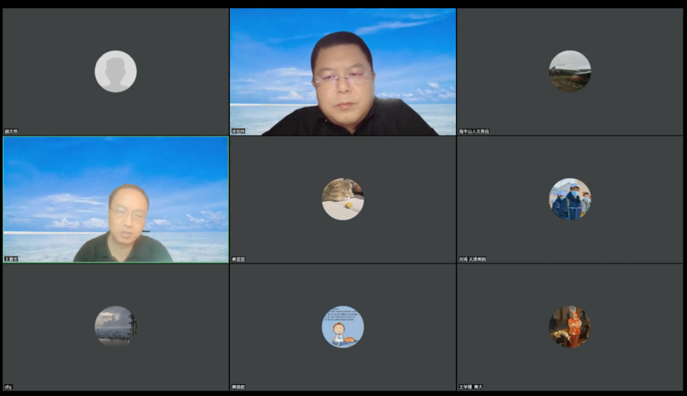Click the name label under cat avatar
The height and width of the screenshot is (396, 687).
tap(238, 259)
